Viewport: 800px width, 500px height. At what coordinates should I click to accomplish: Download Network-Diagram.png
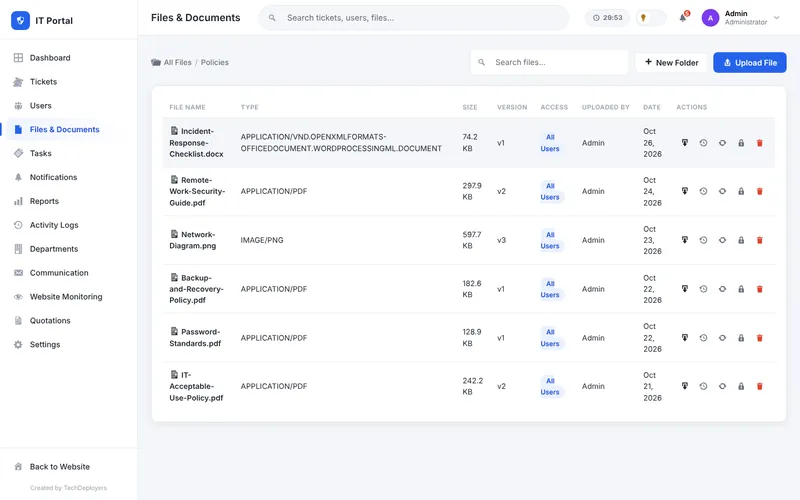[685, 240]
